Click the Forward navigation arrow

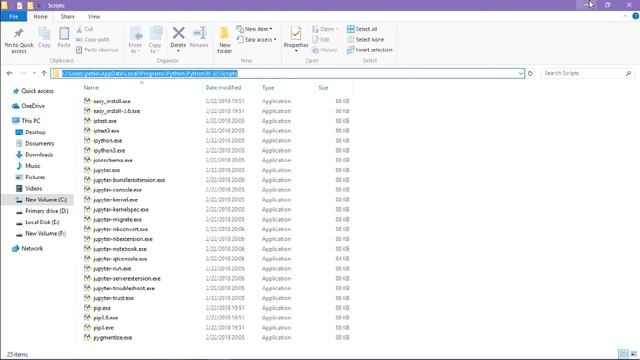point(23,73)
